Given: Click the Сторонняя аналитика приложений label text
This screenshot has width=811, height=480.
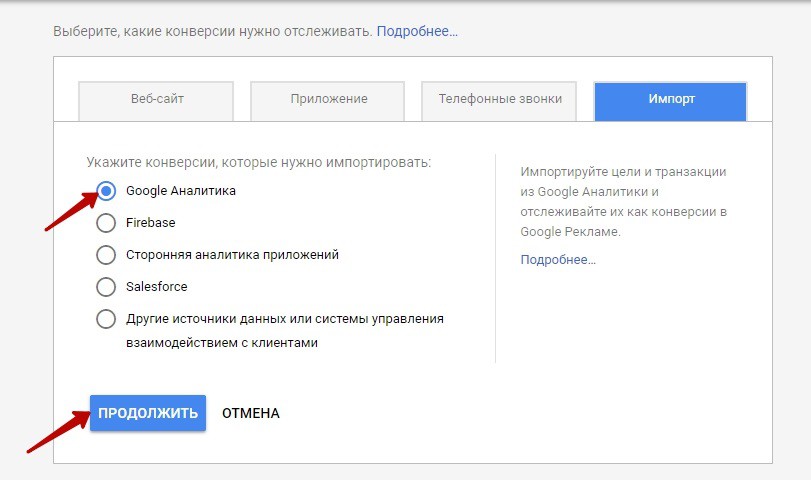Looking at the screenshot, I should point(232,255).
